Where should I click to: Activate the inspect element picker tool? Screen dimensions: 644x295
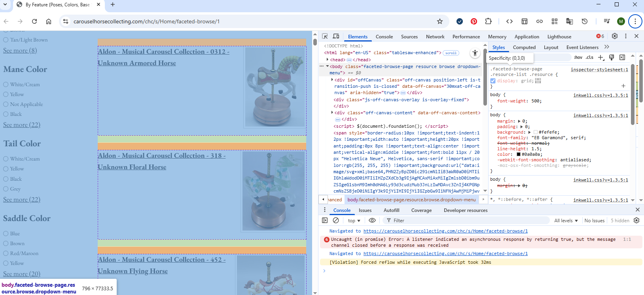325,36
